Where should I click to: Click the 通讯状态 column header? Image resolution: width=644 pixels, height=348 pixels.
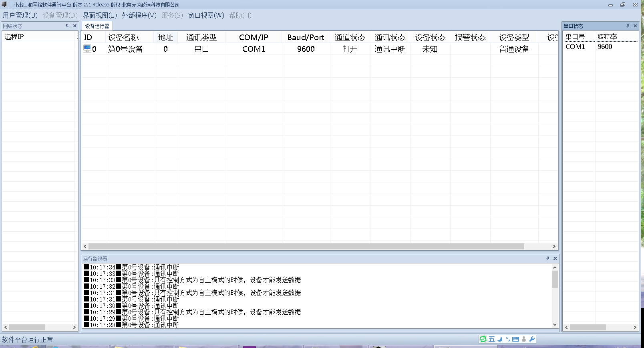pyautogui.click(x=390, y=37)
